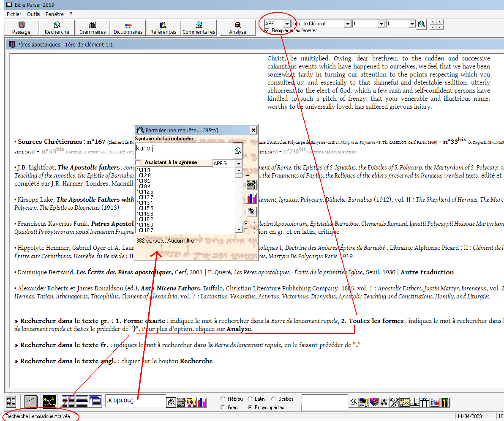This screenshot has width=504, height=421.
Task: Click the search icon next to the .κυριοις field
Action: click(x=172, y=402)
